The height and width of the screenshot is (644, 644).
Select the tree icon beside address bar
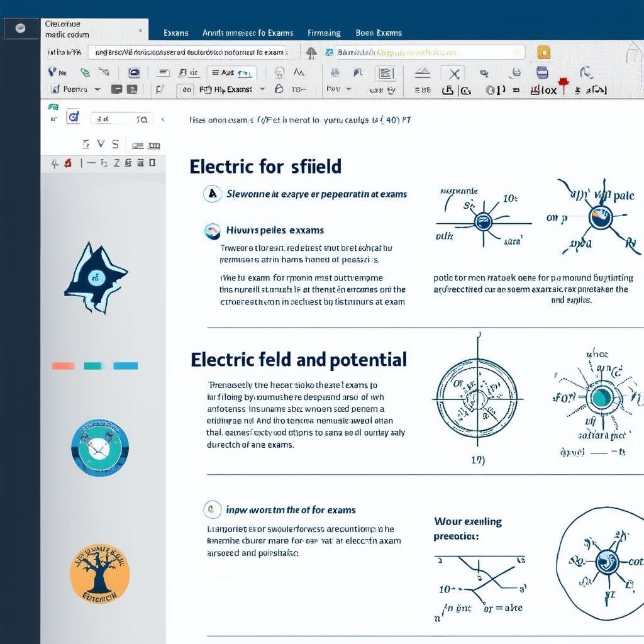(311, 53)
